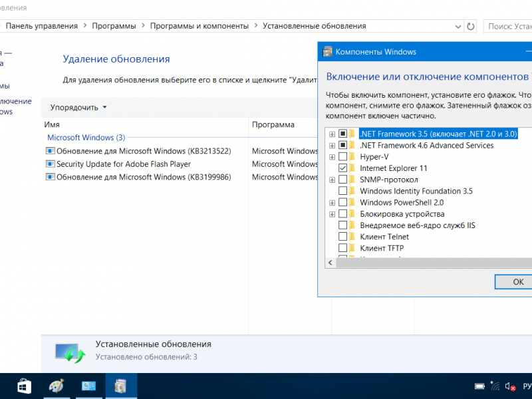Click folder icon next to Hyper-V
Viewport: 532px width, 399px height.
point(352,156)
